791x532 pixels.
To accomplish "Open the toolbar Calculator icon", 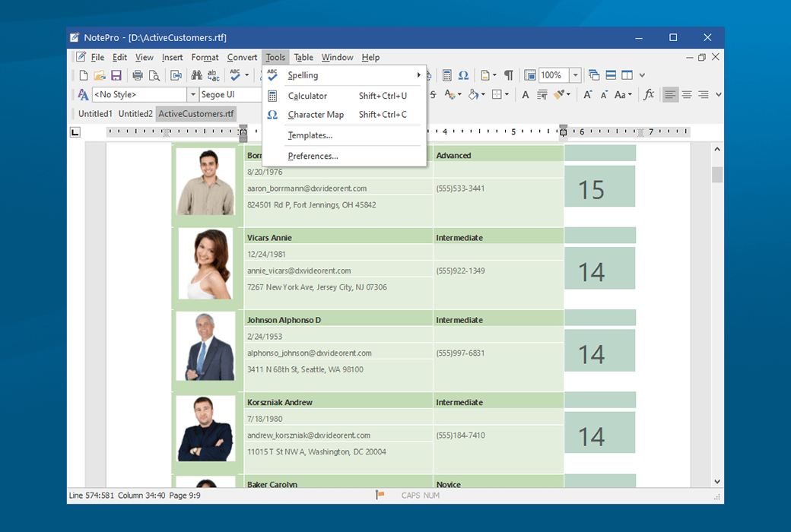I will click(x=447, y=76).
